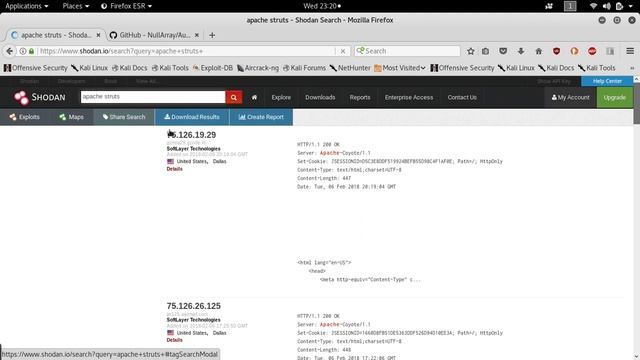Open Exploits from the Shodan toolbar
The image size is (640, 360).
(x=24, y=117)
